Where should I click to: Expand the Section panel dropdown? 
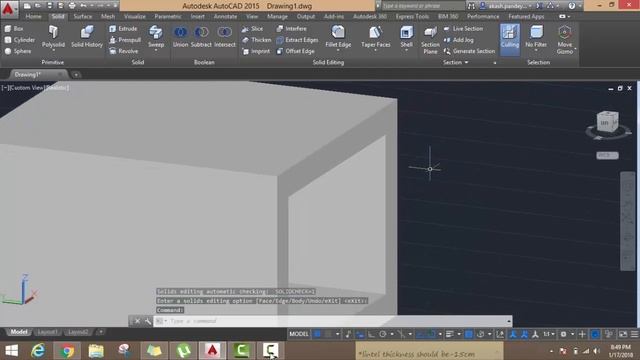point(456,62)
